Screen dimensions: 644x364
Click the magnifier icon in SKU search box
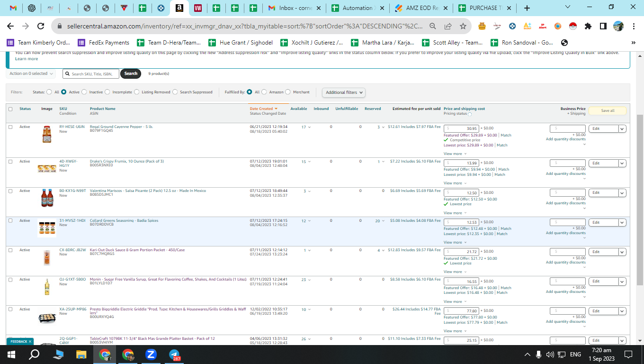(68, 74)
